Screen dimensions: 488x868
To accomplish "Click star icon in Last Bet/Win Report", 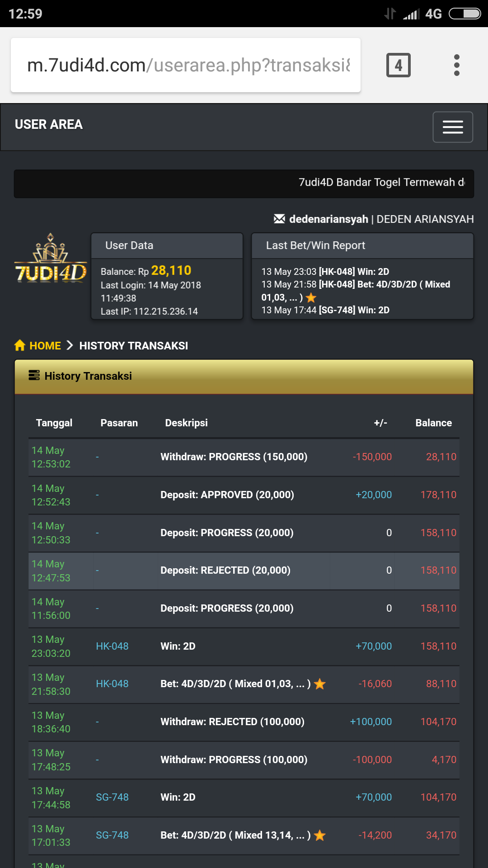I will [x=311, y=298].
